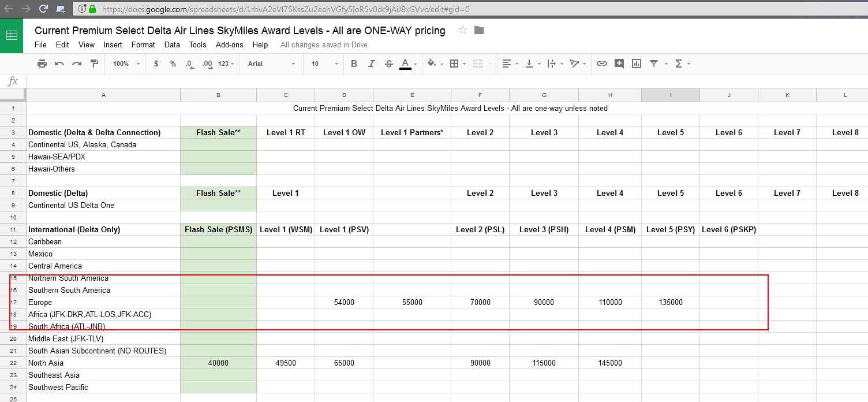The height and width of the screenshot is (402, 868).
Task: Toggle italic text formatting
Action: pos(372,64)
